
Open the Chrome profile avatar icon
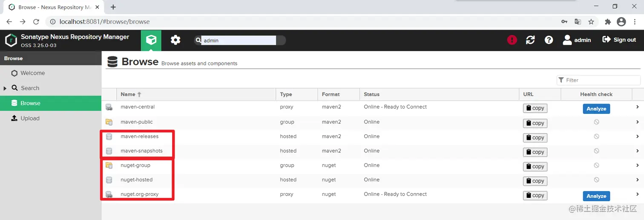click(621, 21)
